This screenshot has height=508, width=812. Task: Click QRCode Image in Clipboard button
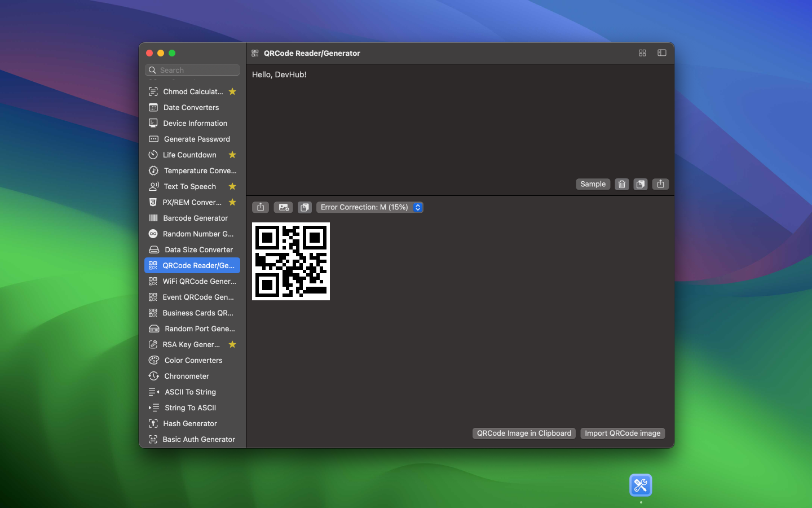pos(524,433)
